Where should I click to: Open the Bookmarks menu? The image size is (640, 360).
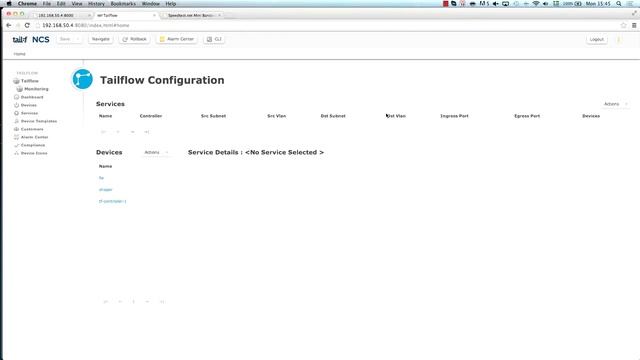(x=123, y=4)
